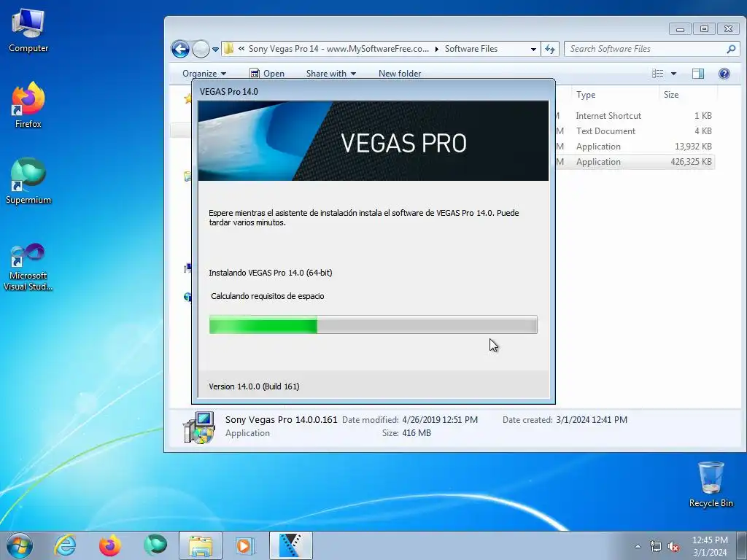Viewport: 747px width, 560px height.
Task: Launch Firefox from the desktop shortcut
Action: pyautogui.click(x=28, y=105)
